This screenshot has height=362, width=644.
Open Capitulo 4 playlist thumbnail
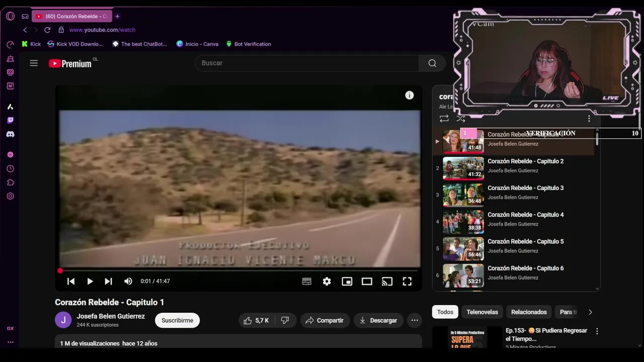pyautogui.click(x=463, y=222)
